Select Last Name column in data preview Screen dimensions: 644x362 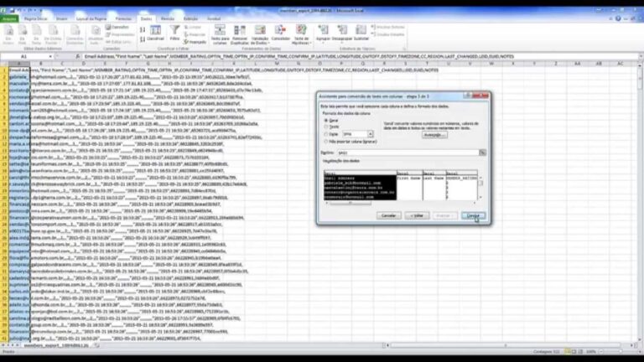click(434, 185)
